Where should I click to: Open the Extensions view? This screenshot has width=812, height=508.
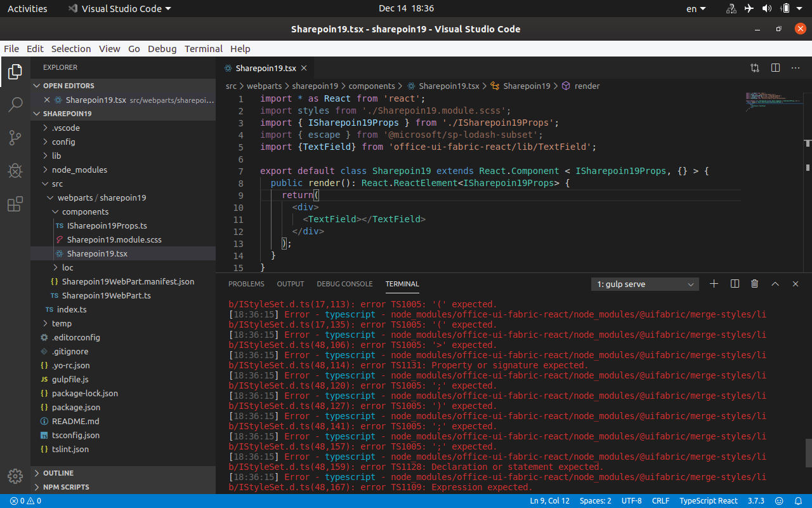(x=15, y=203)
